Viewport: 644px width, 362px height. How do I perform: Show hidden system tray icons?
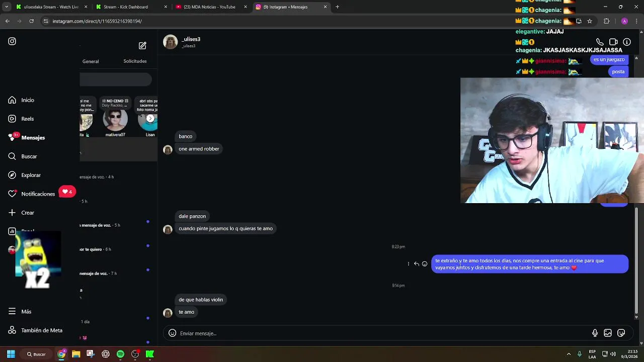coord(569,354)
